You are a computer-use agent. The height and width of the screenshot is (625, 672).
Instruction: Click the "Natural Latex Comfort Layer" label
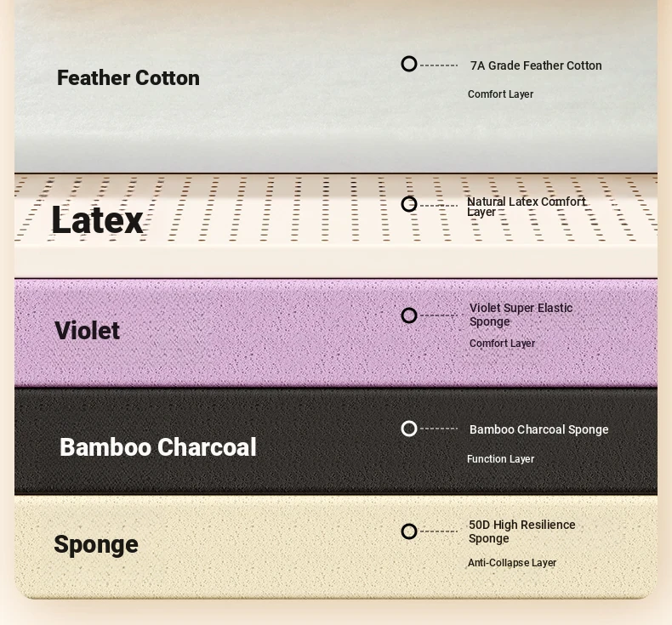pyautogui.click(x=526, y=207)
